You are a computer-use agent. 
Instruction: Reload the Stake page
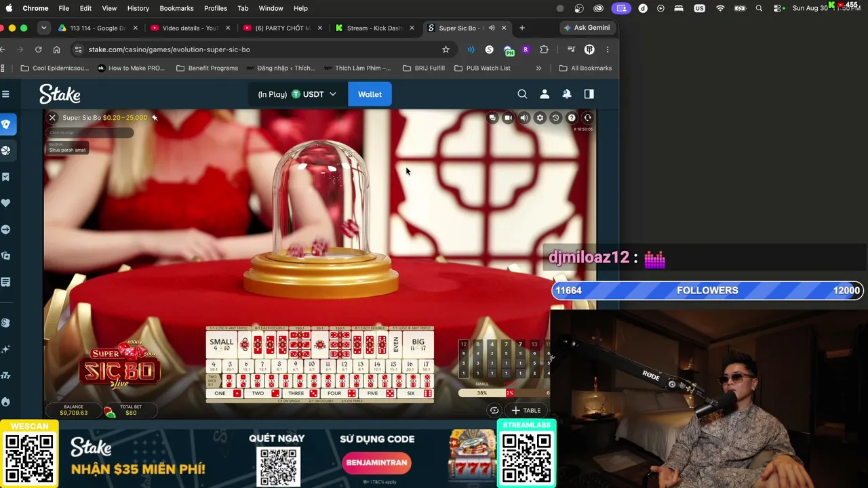coord(39,49)
